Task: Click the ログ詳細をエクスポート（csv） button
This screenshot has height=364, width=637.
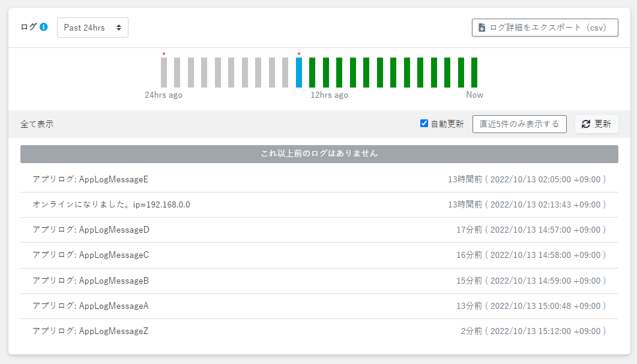Action: coord(545,28)
